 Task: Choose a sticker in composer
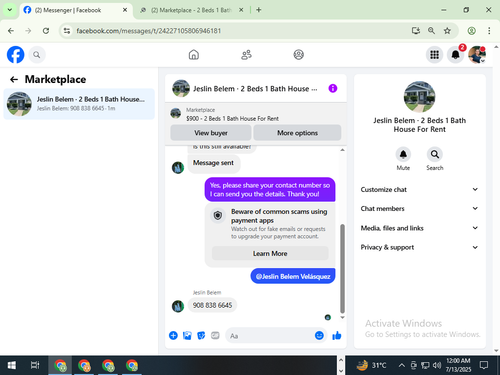(x=201, y=335)
